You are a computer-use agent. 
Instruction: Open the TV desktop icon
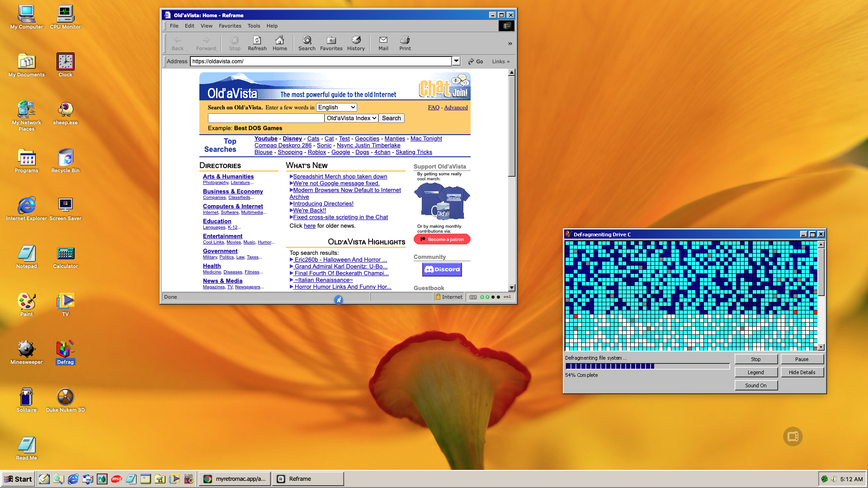tap(65, 305)
